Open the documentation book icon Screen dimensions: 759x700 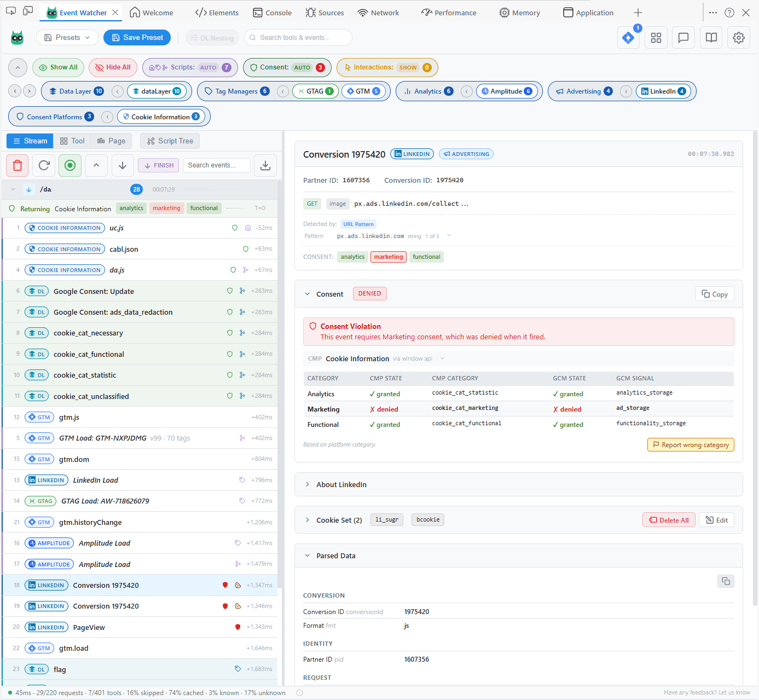click(711, 37)
